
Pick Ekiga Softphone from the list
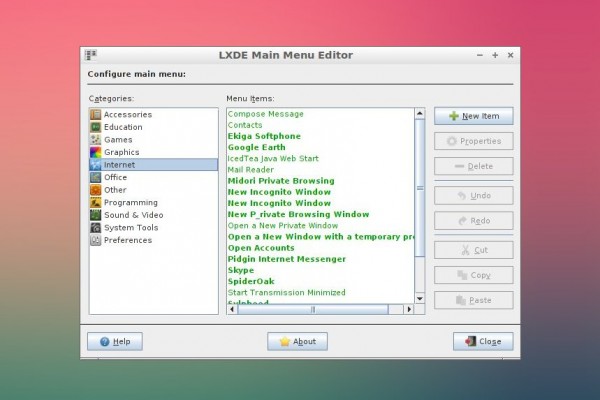click(264, 136)
